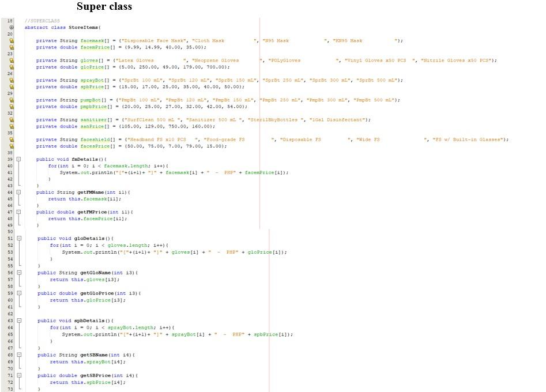Click the gloPrice[i] println argument
This screenshot has height=392, width=546.
[265, 252]
